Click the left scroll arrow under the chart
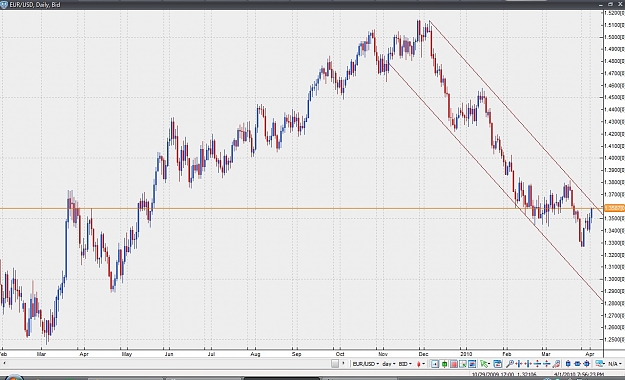The image size is (625, 380). (4, 363)
